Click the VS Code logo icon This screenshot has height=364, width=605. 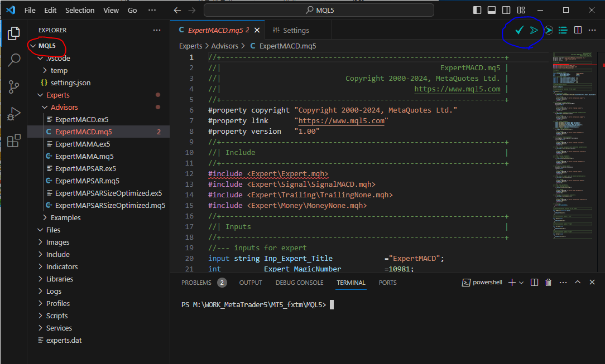tap(11, 10)
